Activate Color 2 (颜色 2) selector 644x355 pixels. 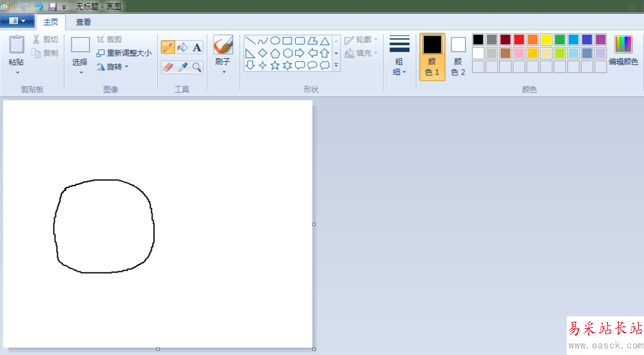pyautogui.click(x=458, y=57)
